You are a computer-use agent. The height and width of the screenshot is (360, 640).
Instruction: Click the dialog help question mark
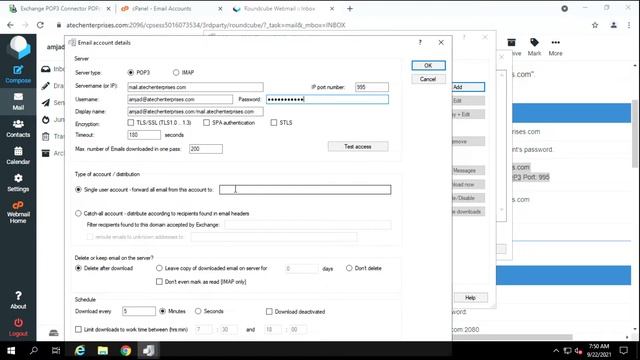pyautogui.click(x=420, y=42)
